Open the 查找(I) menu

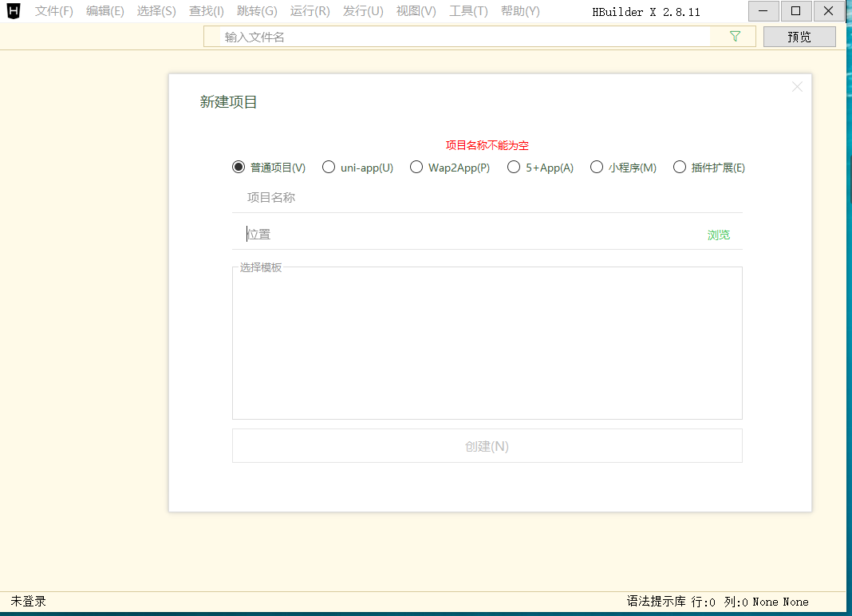207,11
